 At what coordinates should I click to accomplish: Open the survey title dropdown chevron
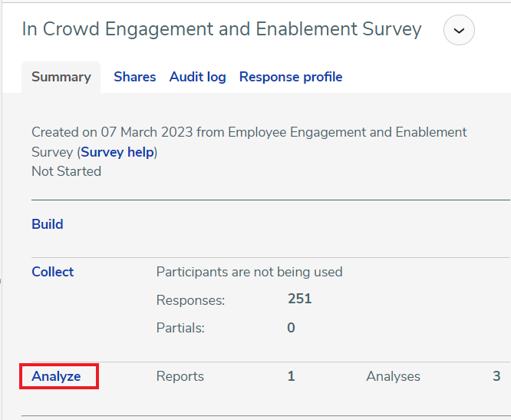tap(459, 30)
